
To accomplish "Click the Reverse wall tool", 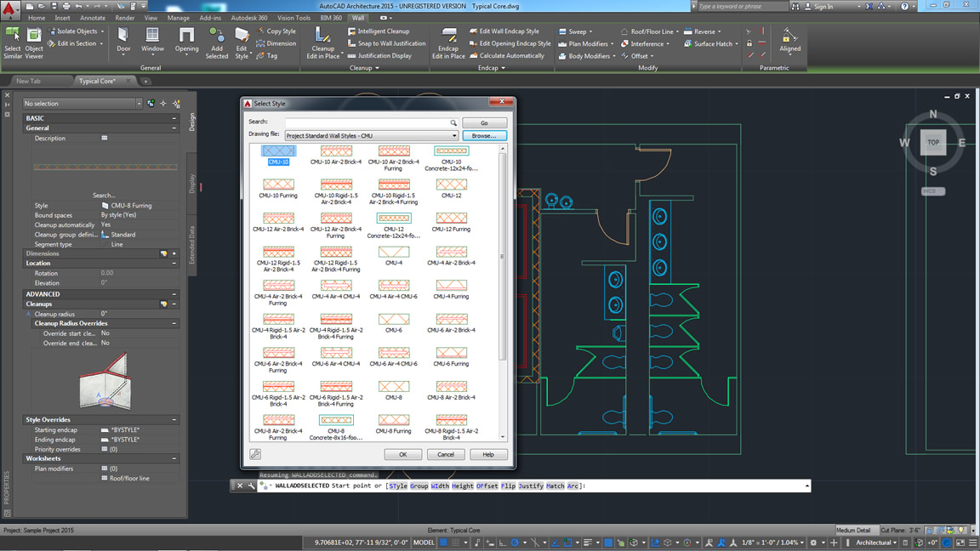I will click(700, 31).
